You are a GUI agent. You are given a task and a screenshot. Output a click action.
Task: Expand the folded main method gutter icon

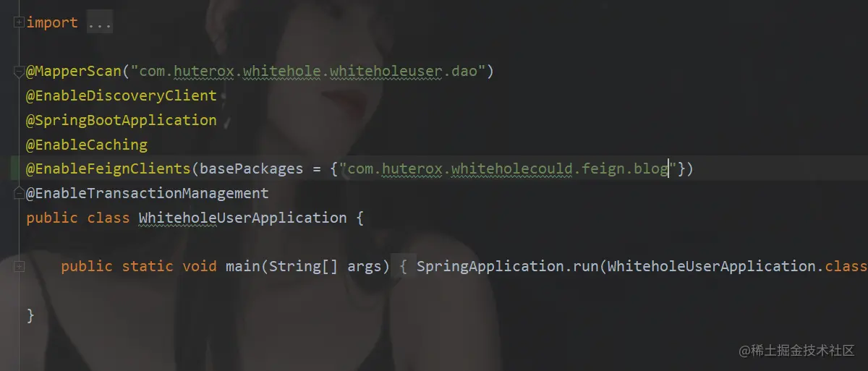19,266
